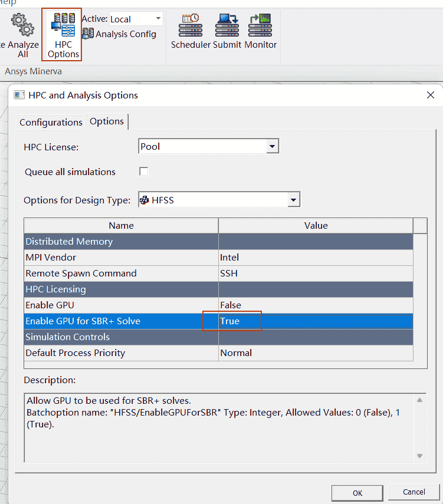Click the Intel value cell

coord(316,258)
